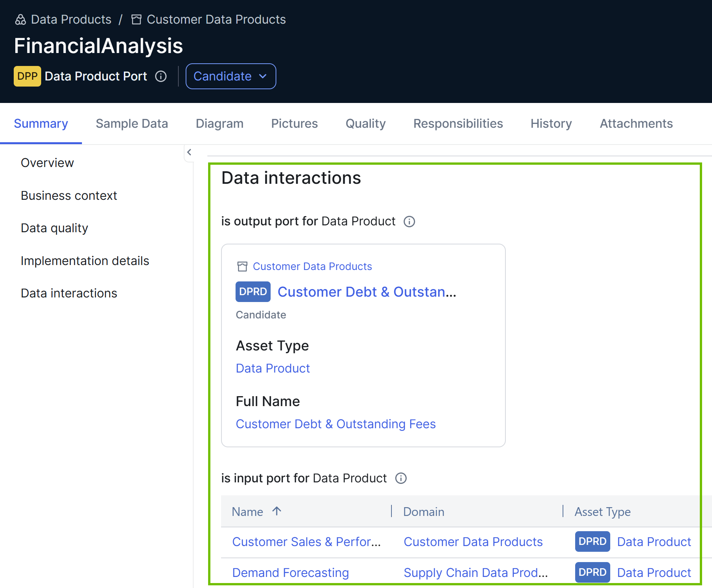This screenshot has height=588, width=712.
Task: Select the Summary tab
Action: point(41,124)
